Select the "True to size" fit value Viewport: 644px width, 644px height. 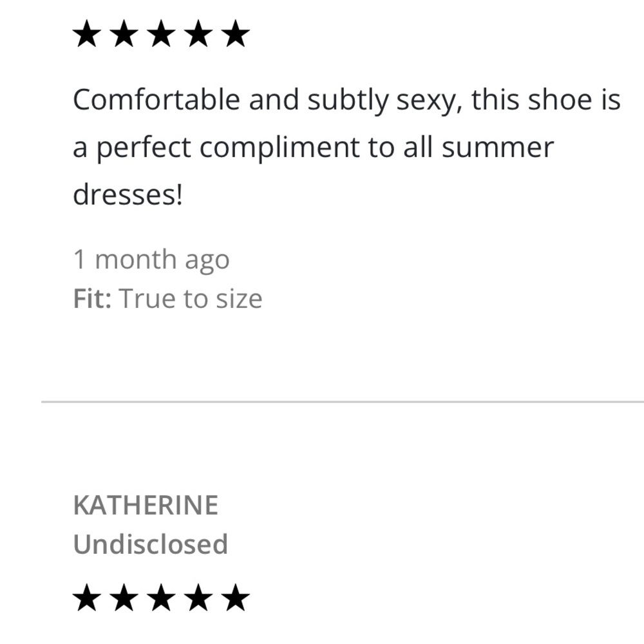tap(191, 299)
